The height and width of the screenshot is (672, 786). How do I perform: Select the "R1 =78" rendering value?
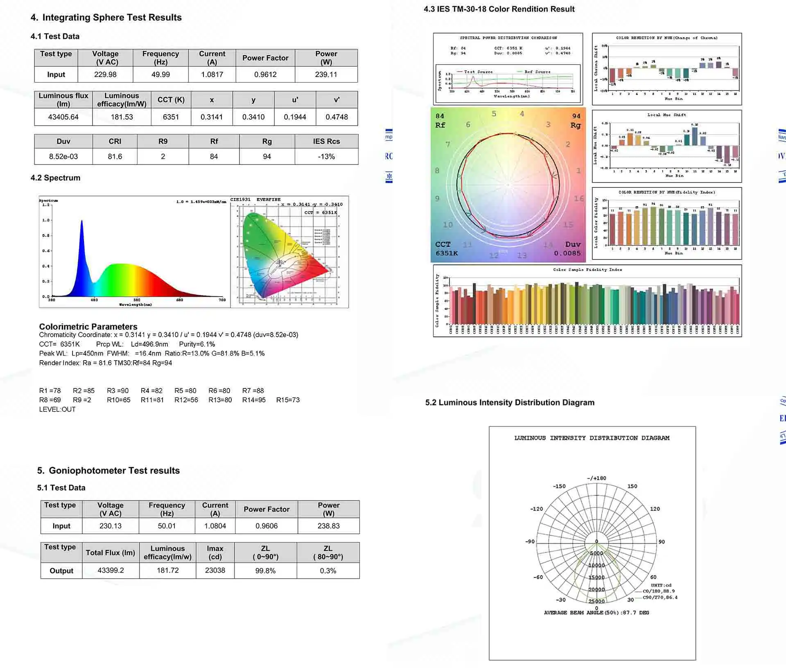click(x=50, y=390)
